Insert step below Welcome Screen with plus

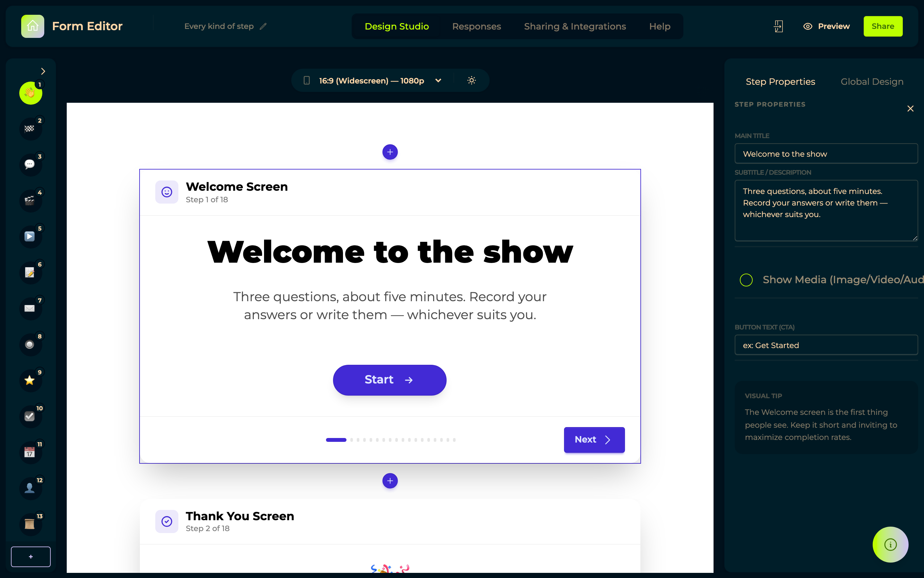point(390,481)
